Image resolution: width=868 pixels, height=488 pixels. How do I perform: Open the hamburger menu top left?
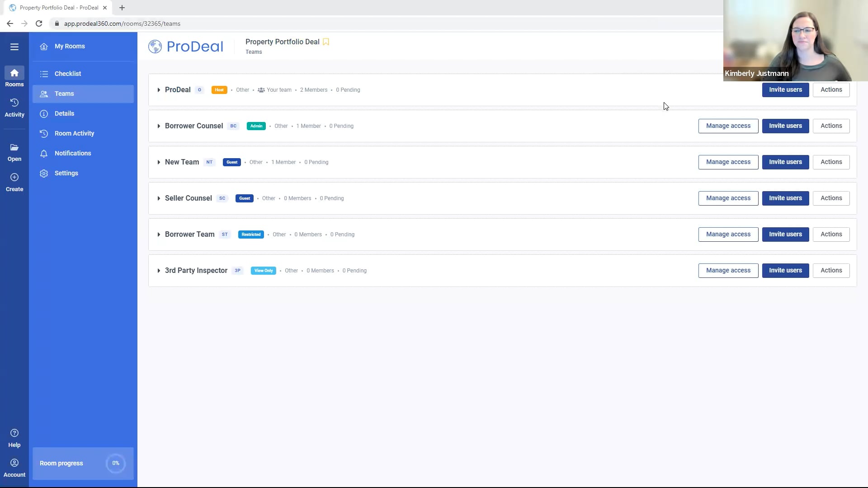point(14,47)
